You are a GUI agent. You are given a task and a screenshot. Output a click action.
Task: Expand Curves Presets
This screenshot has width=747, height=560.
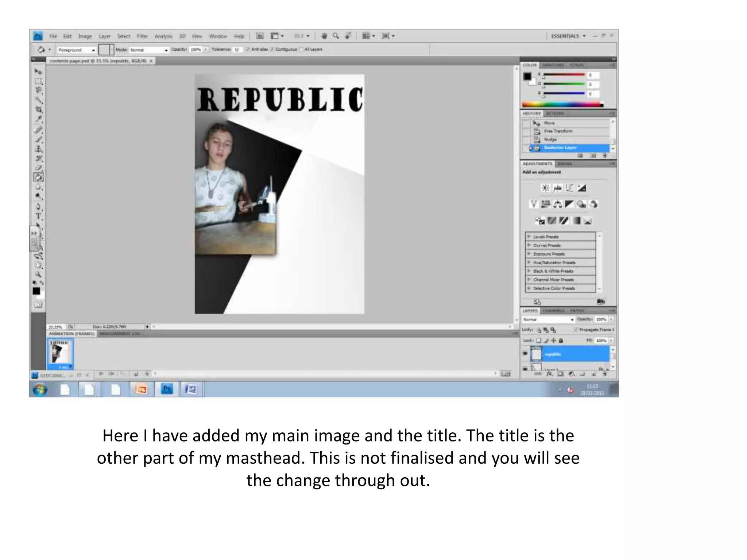tap(529, 245)
